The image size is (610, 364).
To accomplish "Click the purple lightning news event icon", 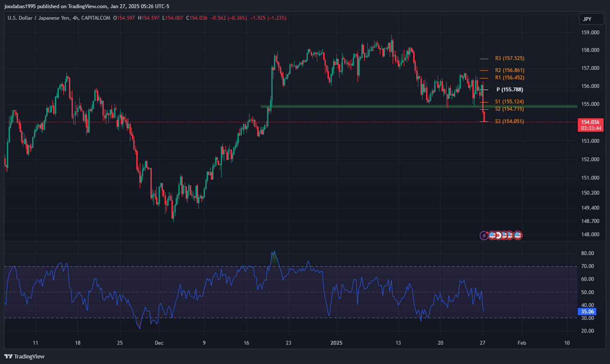I will coord(484,235).
